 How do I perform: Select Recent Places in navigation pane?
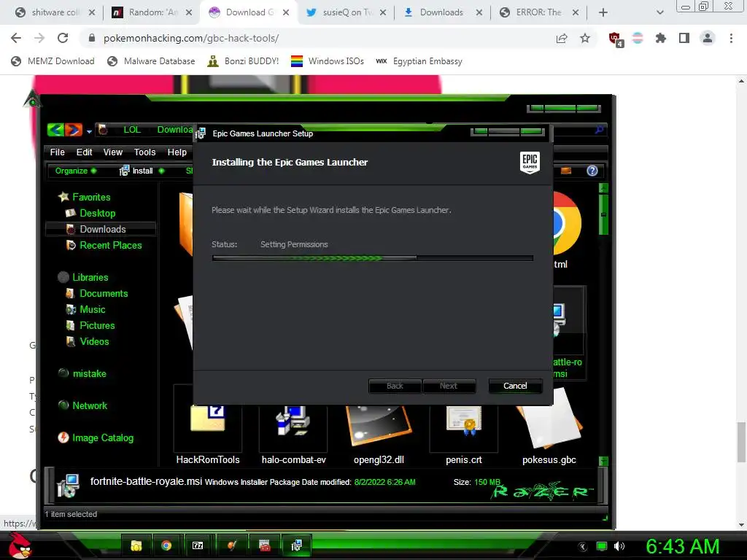click(104, 245)
